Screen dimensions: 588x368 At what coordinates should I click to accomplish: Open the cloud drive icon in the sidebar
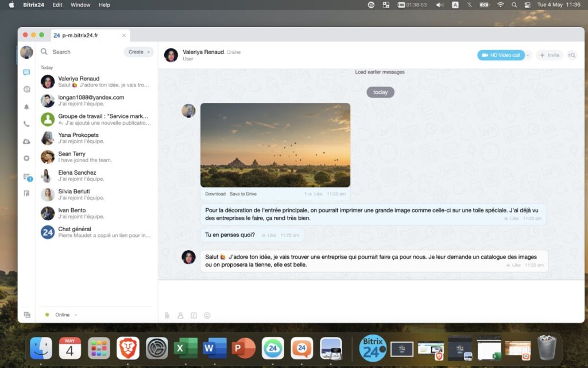[26, 141]
